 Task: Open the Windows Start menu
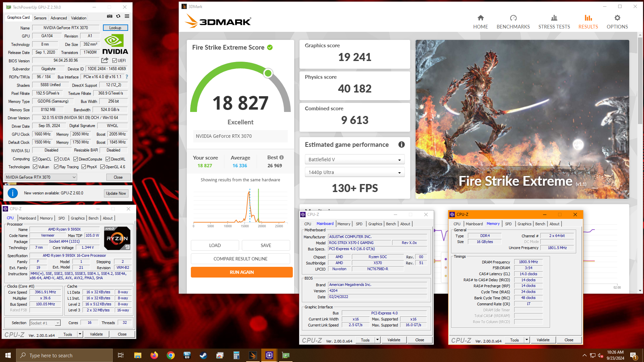[x=8, y=355]
